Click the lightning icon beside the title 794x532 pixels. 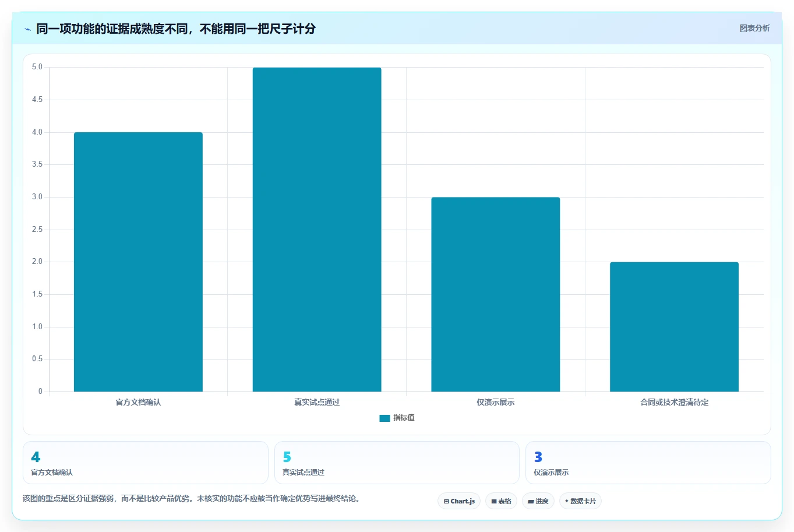[27, 29]
